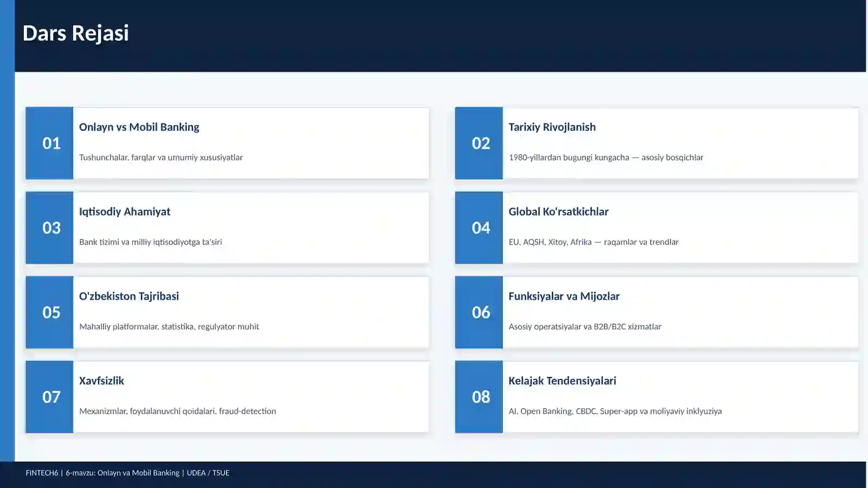This screenshot has height=488, width=868.
Task: Click 'Tushunchalar, farqlar va umumiy xususiyatlar' text
Action: coord(161,157)
